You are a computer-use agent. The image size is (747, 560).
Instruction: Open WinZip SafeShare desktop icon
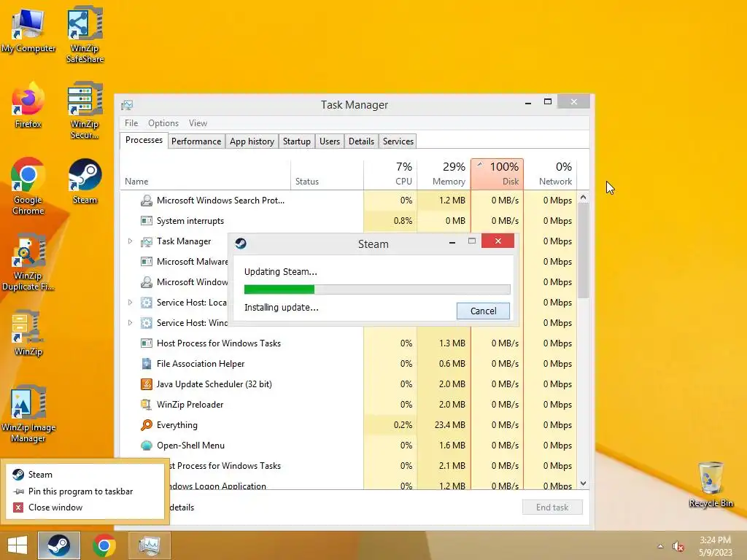[x=85, y=34]
